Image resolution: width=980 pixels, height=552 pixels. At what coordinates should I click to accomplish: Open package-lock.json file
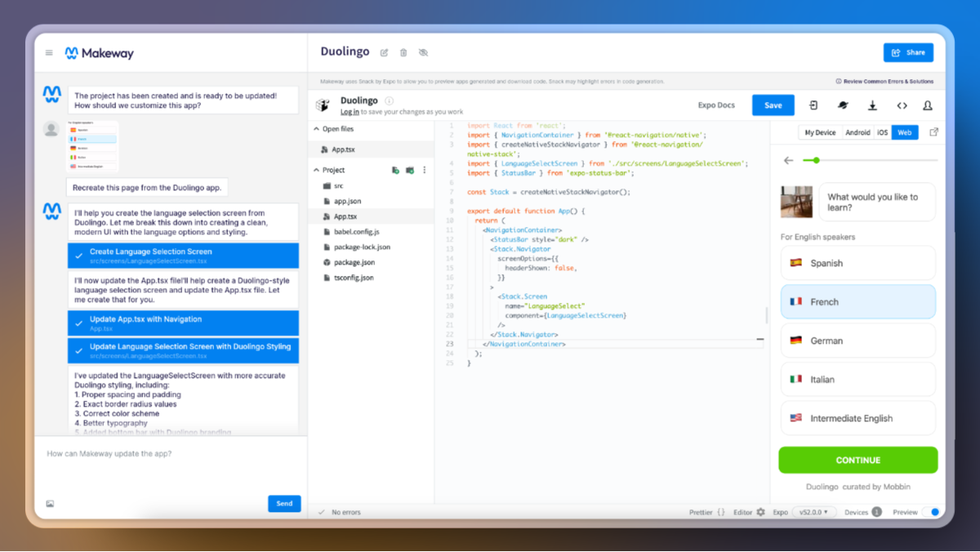point(372,247)
